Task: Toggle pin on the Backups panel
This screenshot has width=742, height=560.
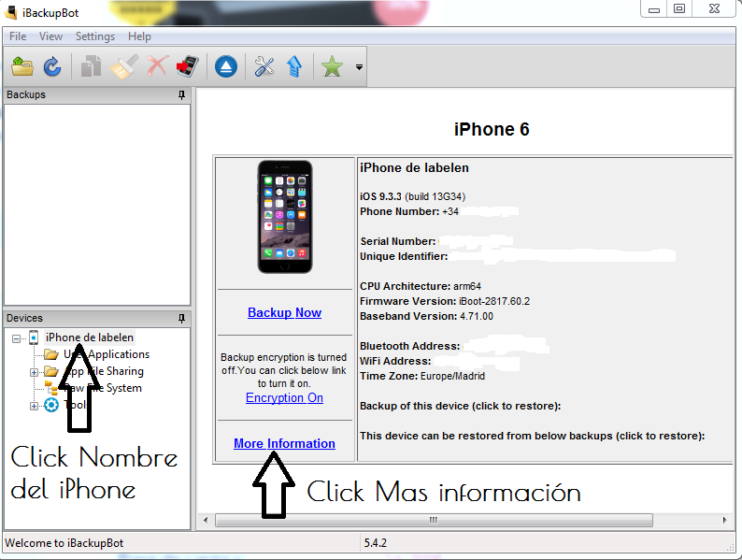Action: [x=181, y=95]
